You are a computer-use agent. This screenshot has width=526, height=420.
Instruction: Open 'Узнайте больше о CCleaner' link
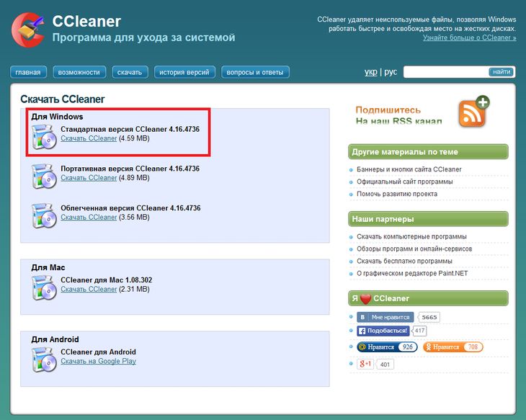[469, 37]
